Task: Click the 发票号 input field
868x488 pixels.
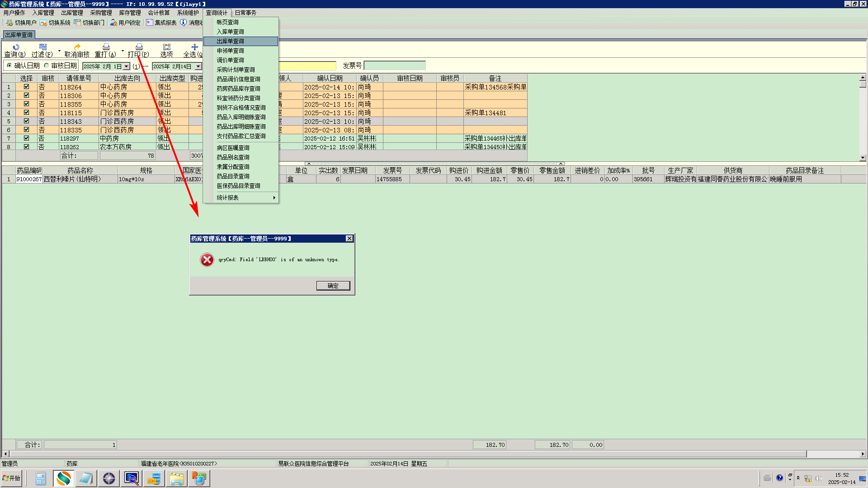Action: click(x=394, y=66)
